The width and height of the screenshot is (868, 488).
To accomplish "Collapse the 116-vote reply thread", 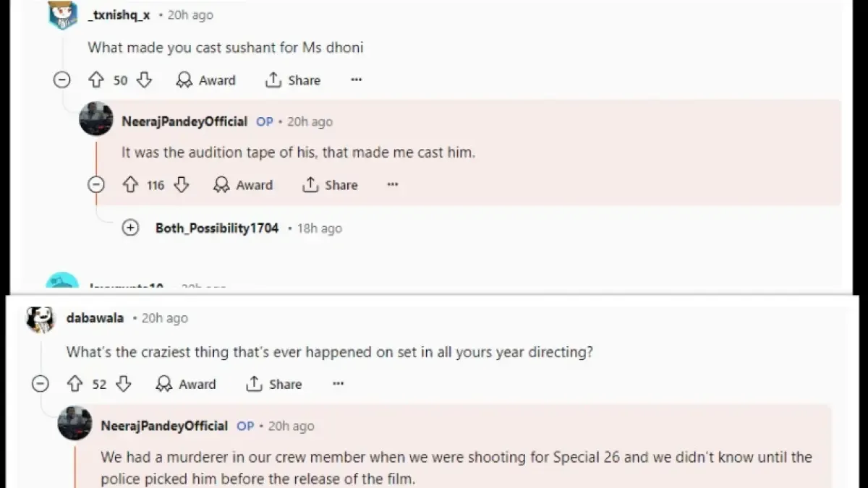I will 95,185.
